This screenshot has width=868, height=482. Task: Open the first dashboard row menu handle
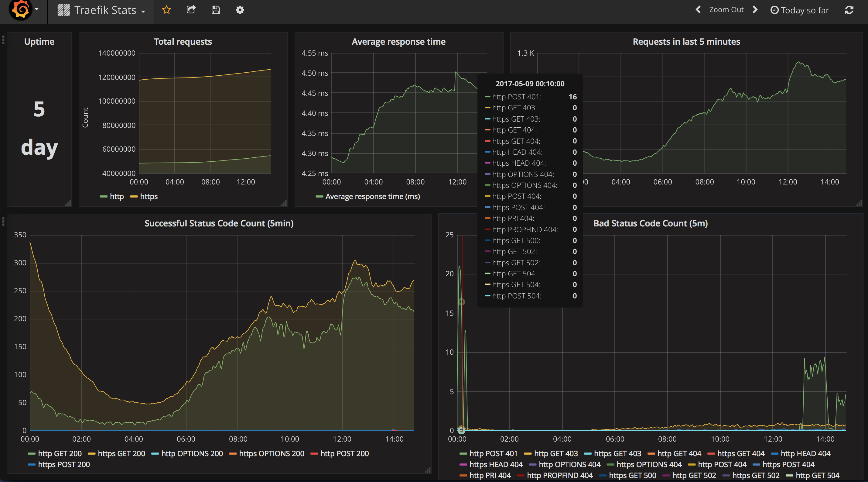click(3, 40)
